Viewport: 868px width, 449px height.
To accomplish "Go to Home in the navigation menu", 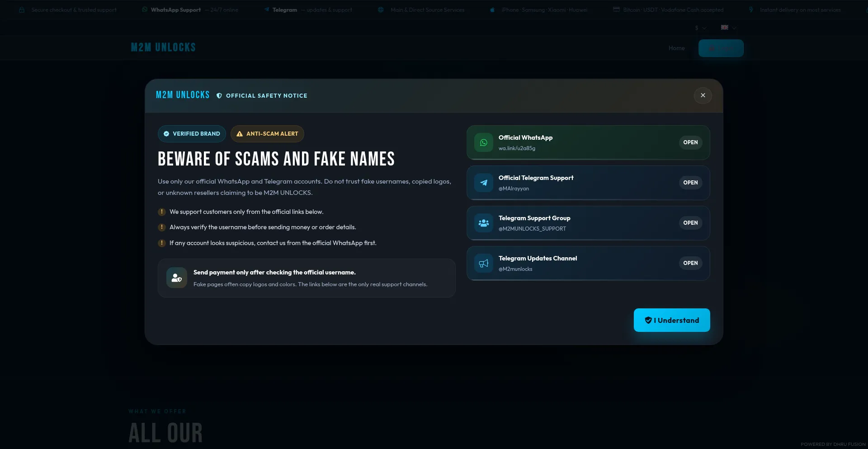I will tap(676, 48).
